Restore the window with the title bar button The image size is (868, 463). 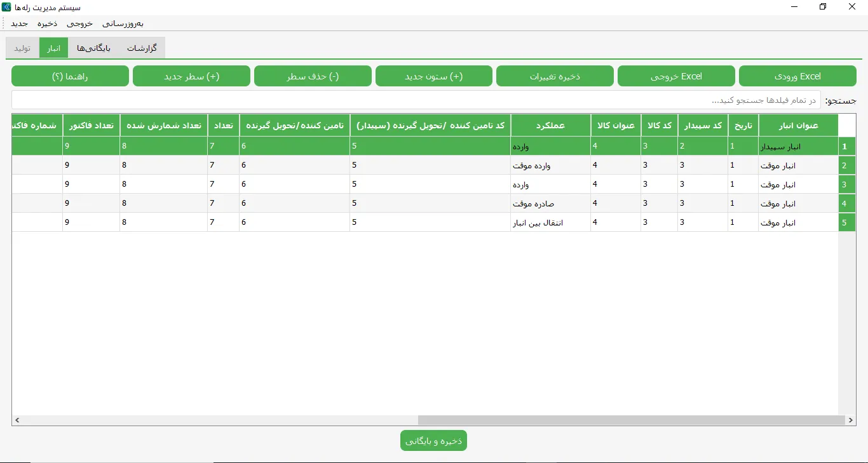point(823,7)
